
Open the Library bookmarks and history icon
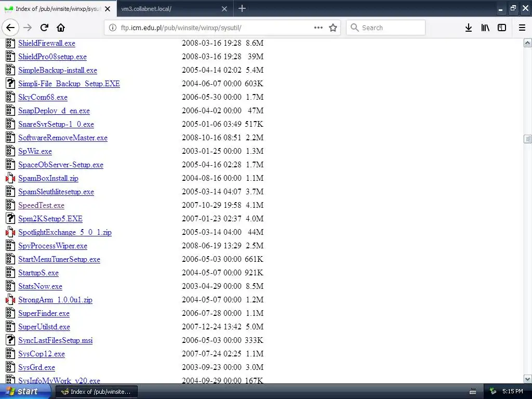(x=485, y=28)
